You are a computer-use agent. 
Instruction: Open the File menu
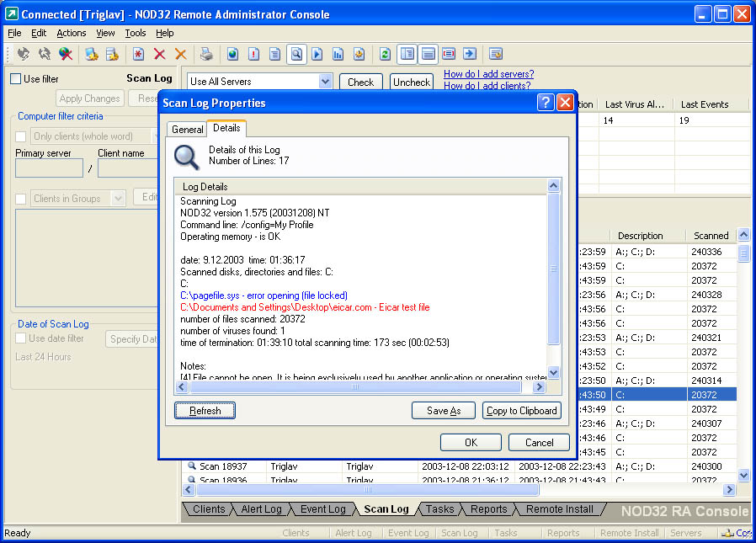[x=14, y=33]
